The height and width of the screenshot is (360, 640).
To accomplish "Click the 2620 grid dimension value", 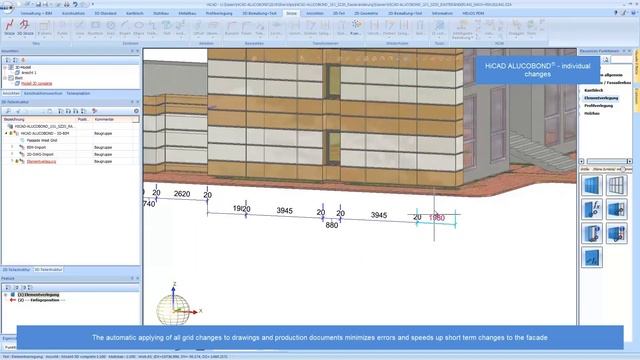I will point(182,194).
